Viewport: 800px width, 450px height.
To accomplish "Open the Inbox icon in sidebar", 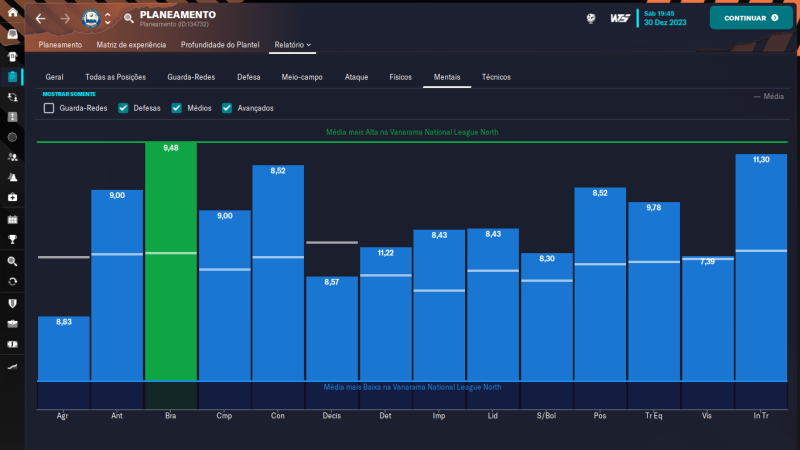I will pyautogui.click(x=12, y=35).
